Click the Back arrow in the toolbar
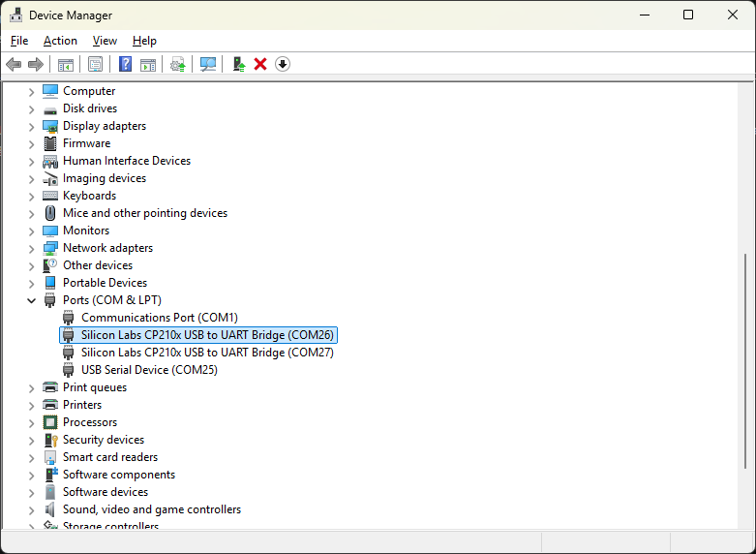The width and height of the screenshot is (756, 554). 14,64
